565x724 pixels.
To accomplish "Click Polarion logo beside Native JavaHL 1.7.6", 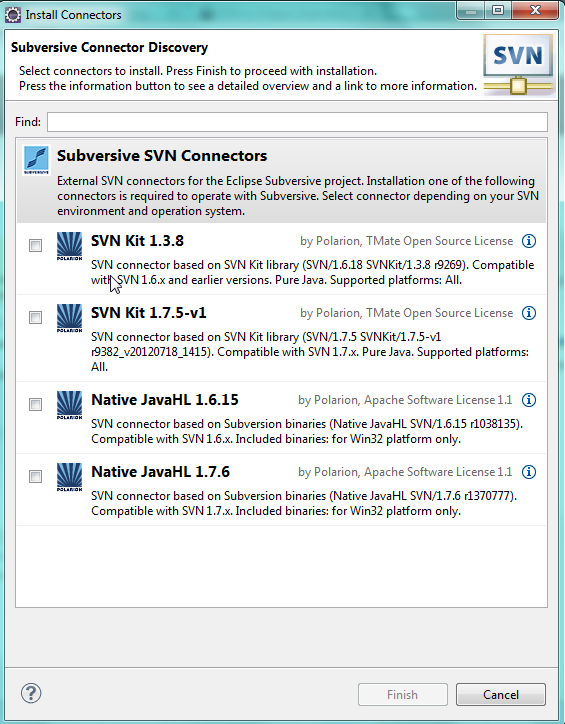I will pos(69,477).
